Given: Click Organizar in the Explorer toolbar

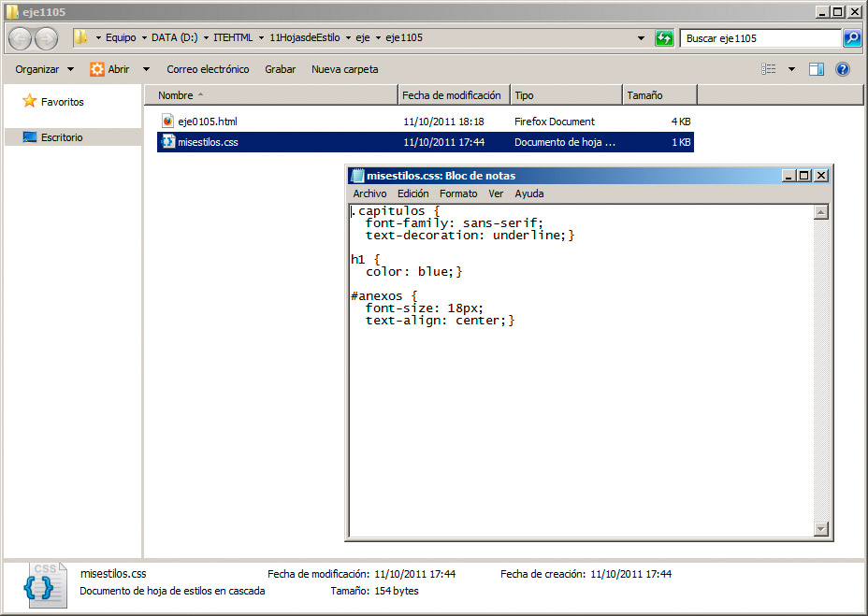Looking at the screenshot, I should (x=37, y=69).
